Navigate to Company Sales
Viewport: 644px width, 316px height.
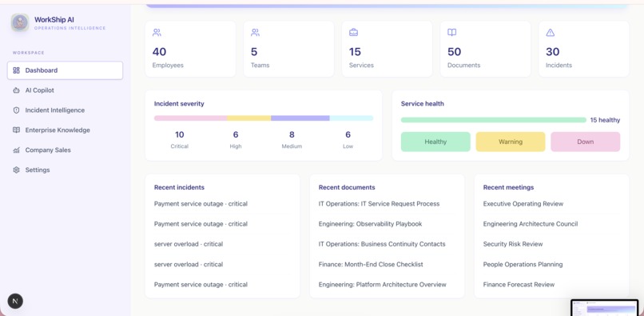click(x=65, y=150)
